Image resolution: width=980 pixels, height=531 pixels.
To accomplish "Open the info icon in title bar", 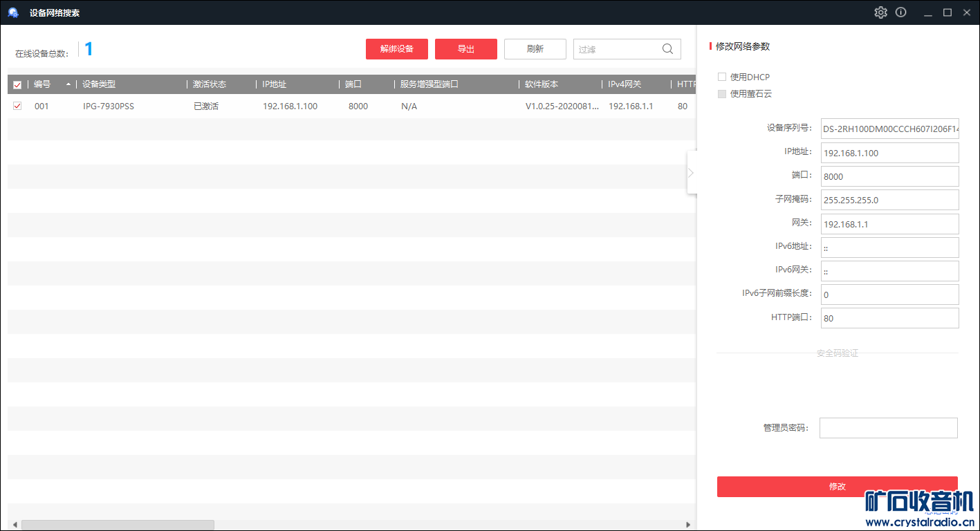I will point(900,12).
